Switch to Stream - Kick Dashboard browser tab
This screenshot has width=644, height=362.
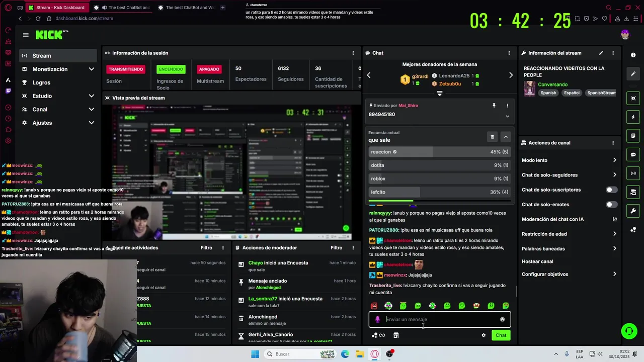pos(57,8)
